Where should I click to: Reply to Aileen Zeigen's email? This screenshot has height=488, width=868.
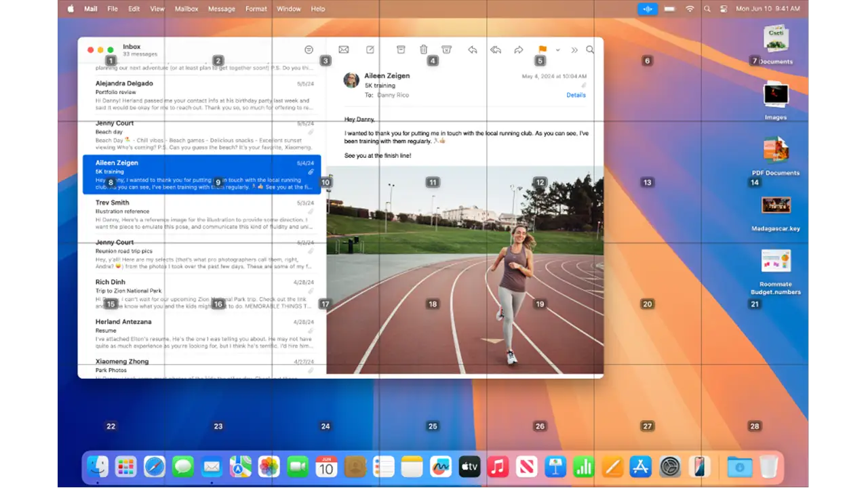[x=473, y=49]
